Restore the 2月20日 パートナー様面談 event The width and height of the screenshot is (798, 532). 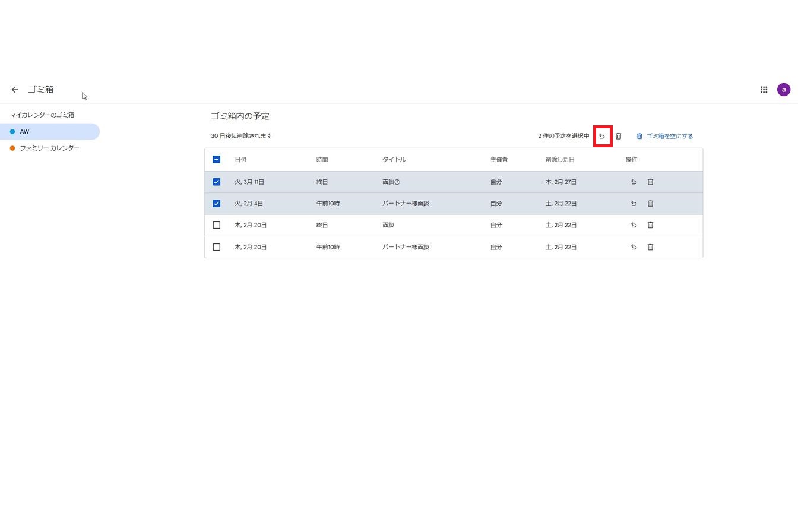click(634, 247)
